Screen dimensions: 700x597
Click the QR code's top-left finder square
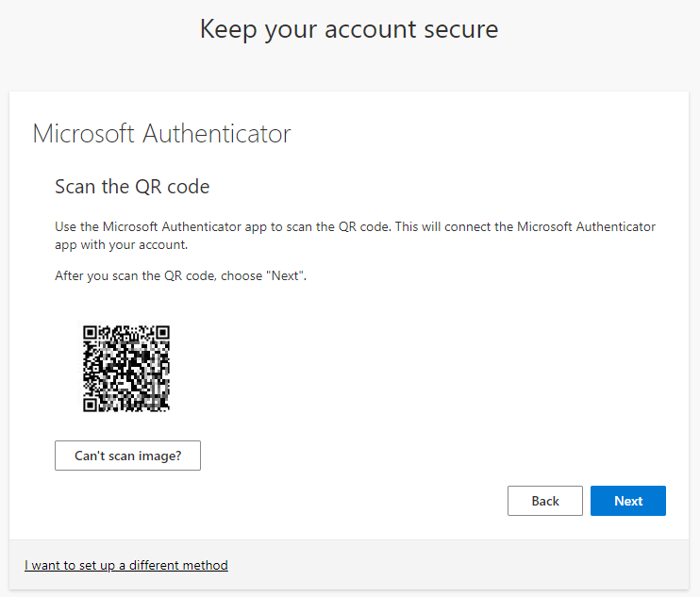click(91, 333)
